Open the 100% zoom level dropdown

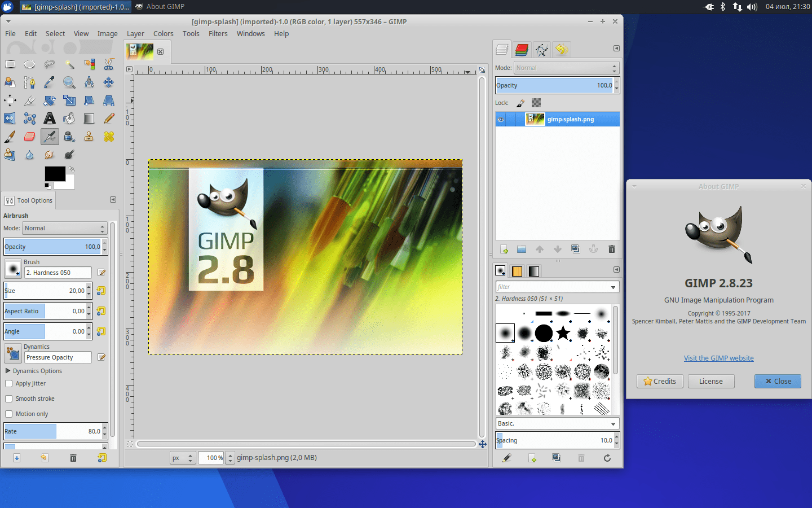230,458
